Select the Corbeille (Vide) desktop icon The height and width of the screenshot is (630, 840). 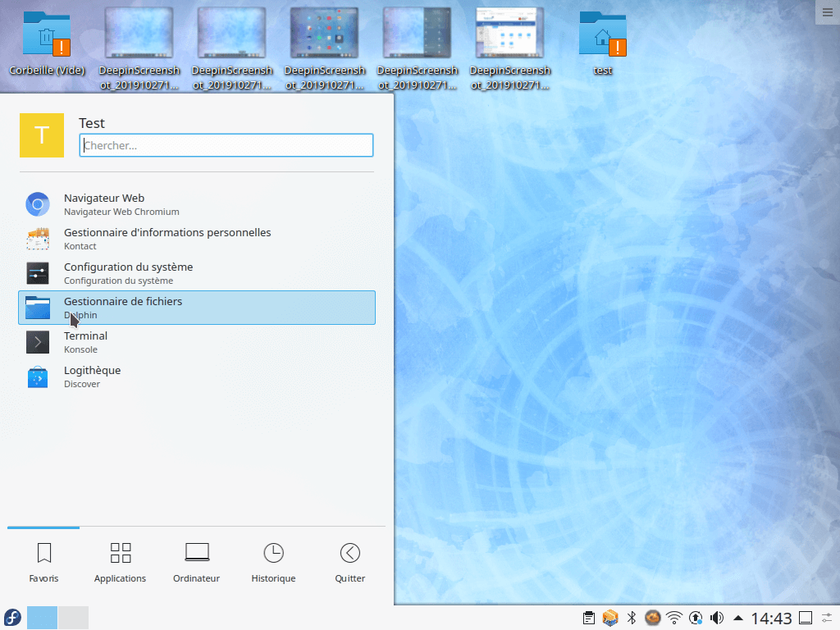coord(47,44)
